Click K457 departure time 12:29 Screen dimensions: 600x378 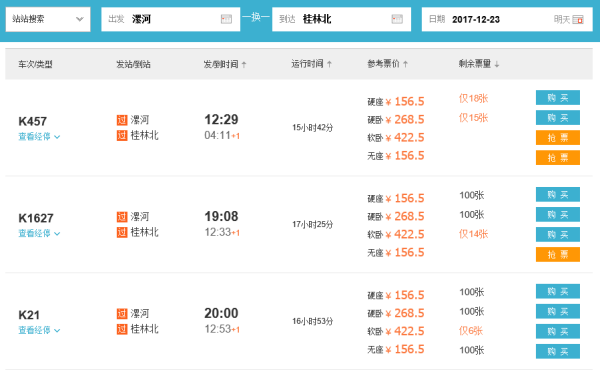click(221, 119)
